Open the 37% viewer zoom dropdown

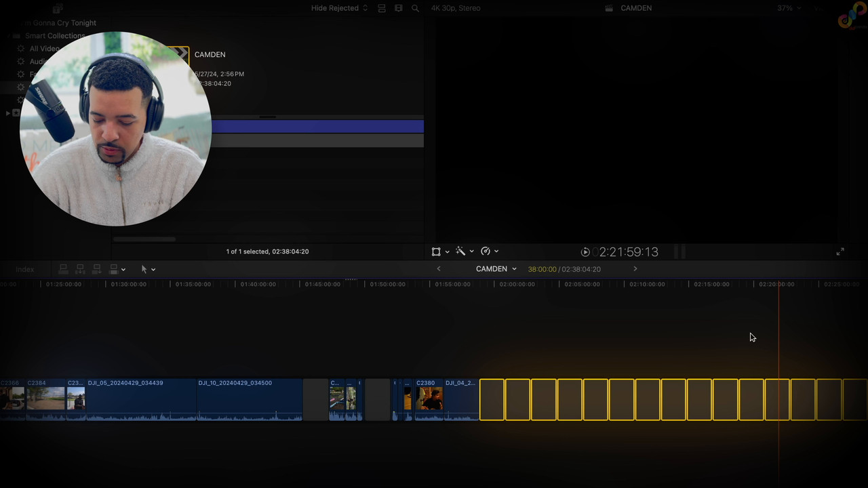pyautogui.click(x=789, y=8)
